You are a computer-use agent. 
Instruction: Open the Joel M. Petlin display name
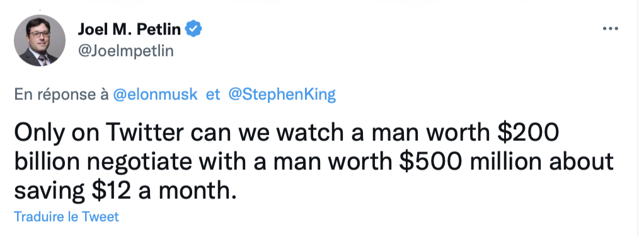point(129,29)
